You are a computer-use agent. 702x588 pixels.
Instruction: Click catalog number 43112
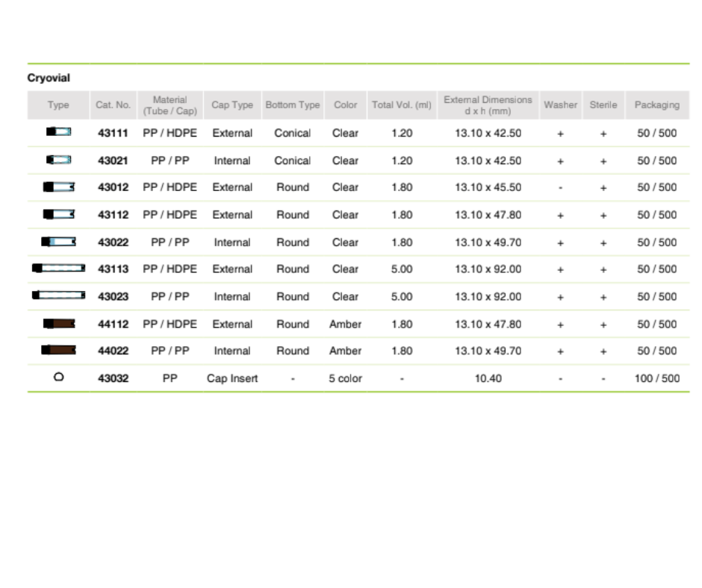pos(114,215)
